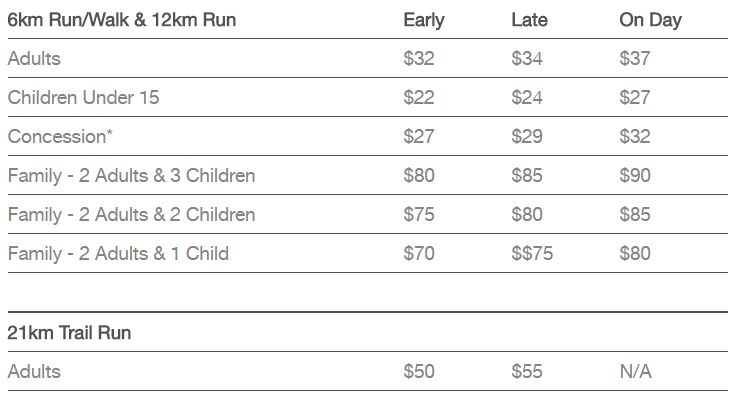The image size is (733, 395).
Task: Click the $90 on day family price
Action: (x=635, y=176)
